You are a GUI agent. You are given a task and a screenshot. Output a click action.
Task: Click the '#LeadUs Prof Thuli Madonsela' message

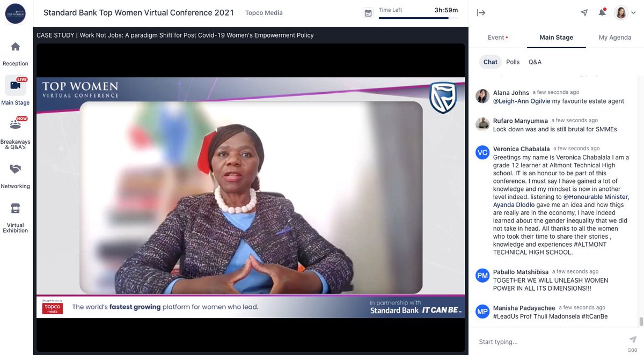pos(550,316)
